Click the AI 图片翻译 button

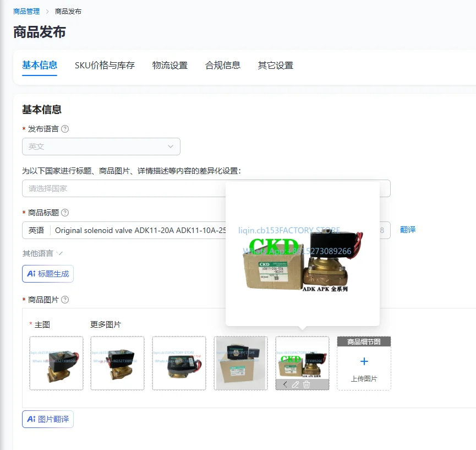[x=48, y=419]
